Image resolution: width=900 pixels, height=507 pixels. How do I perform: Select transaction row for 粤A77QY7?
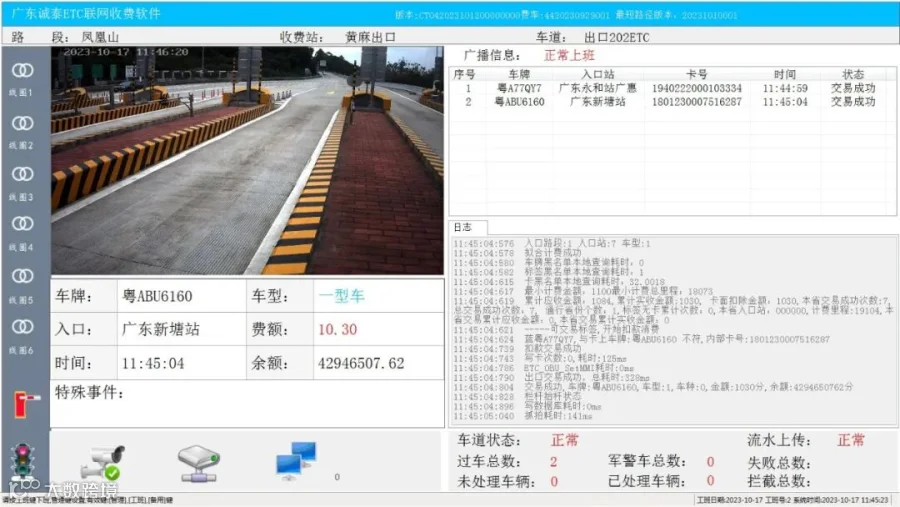(x=672, y=88)
